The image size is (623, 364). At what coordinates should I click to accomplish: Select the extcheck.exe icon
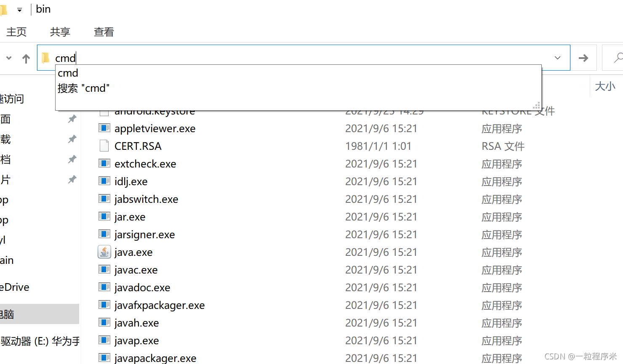point(104,163)
